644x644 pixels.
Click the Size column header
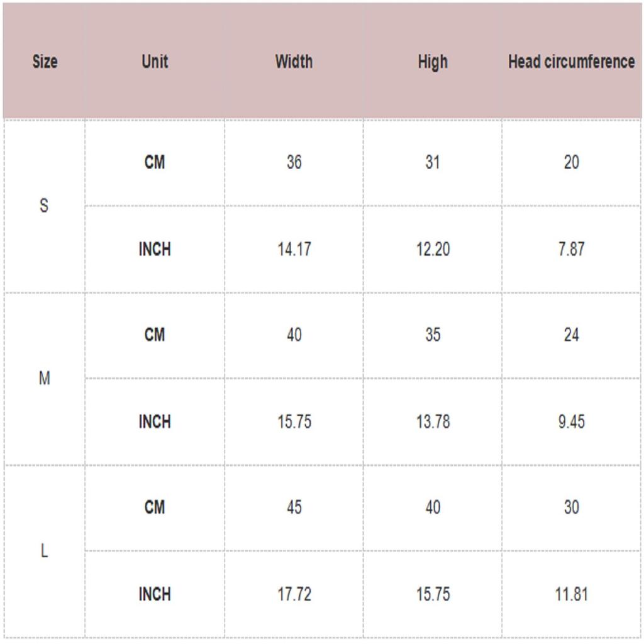pyautogui.click(x=45, y=62)
